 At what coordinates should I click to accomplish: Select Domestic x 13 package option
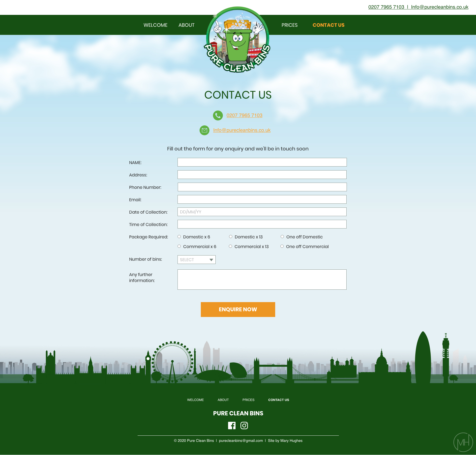230,236
